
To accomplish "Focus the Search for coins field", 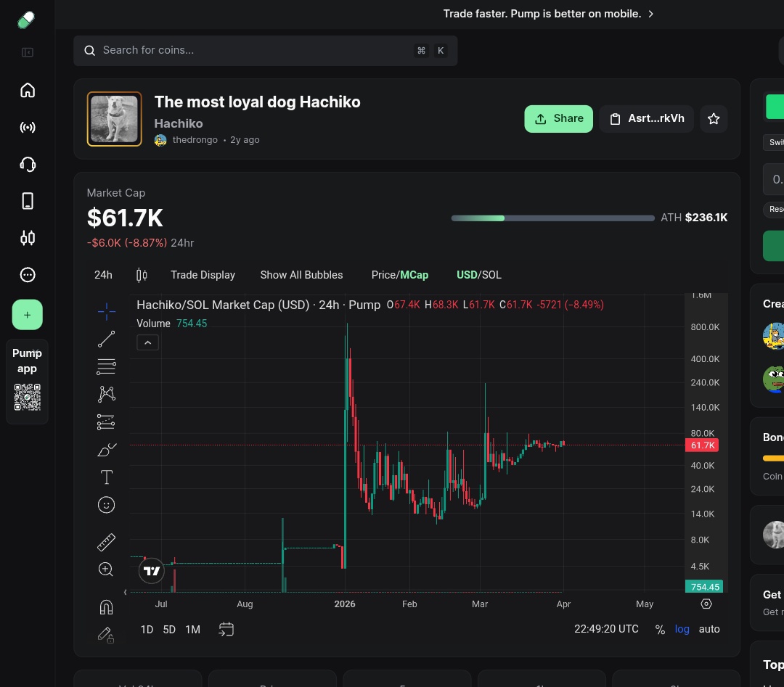I will pyautogui.click(x=265, y=51).
